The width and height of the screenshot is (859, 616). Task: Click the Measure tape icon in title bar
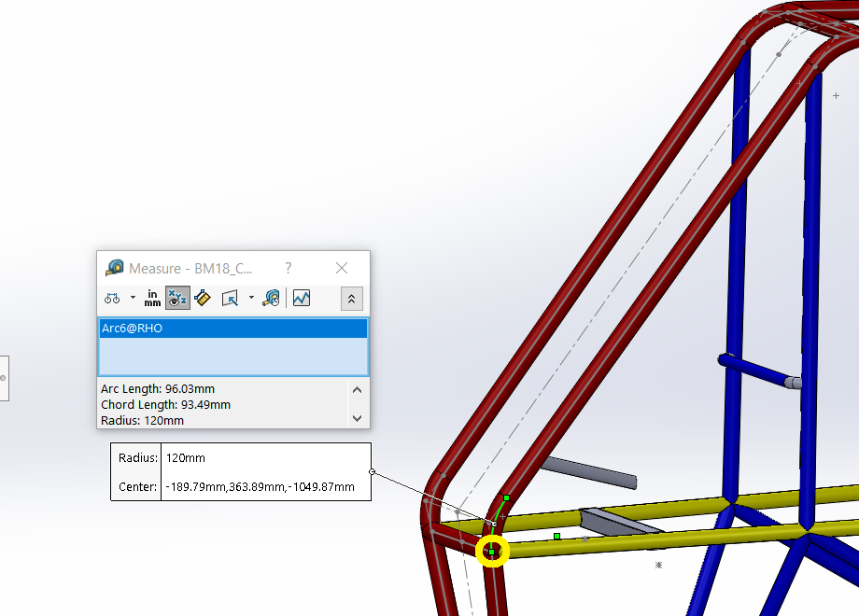[x=115, y=268]
